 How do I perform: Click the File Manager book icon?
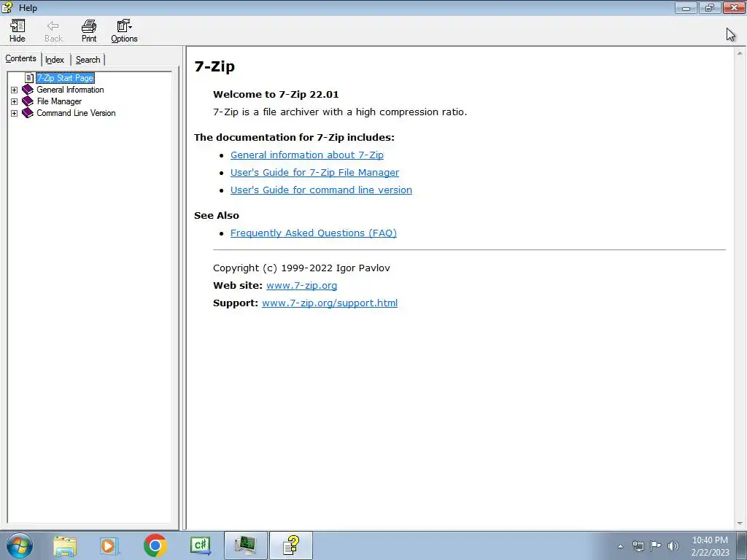point(28,101)
